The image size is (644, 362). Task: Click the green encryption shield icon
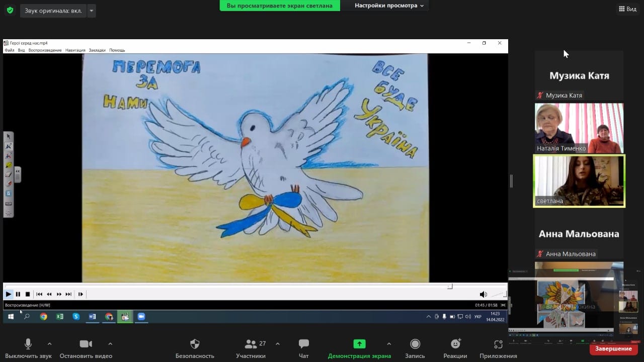pyautogui.click(x=10, y=10)
